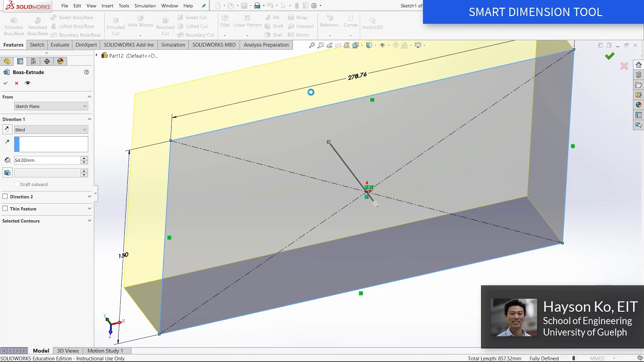Open the Motion Study 1 tab

[105, 351]
